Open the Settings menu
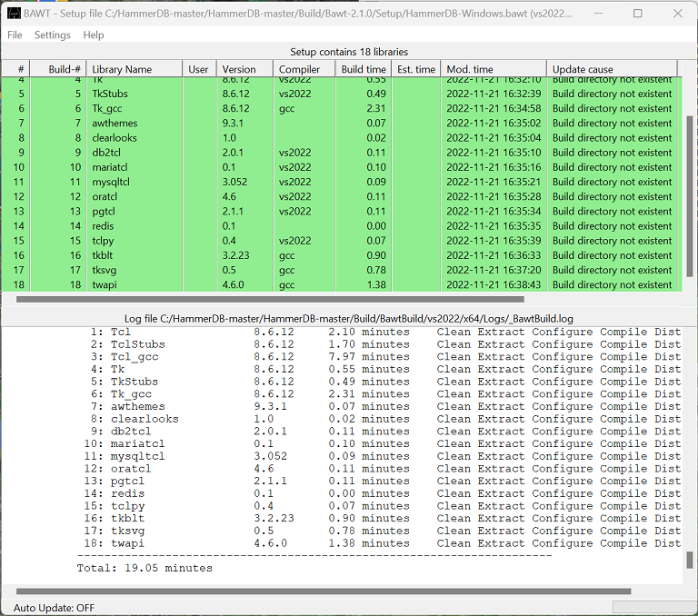Screen dimensions: 698x616 [52, 35]
